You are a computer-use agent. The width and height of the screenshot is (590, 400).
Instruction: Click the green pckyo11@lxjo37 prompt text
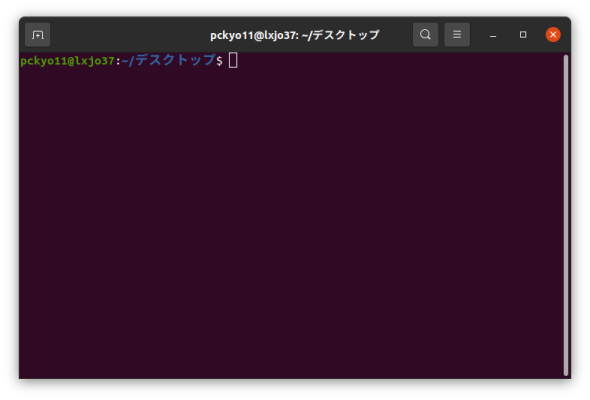pos(67,61)
